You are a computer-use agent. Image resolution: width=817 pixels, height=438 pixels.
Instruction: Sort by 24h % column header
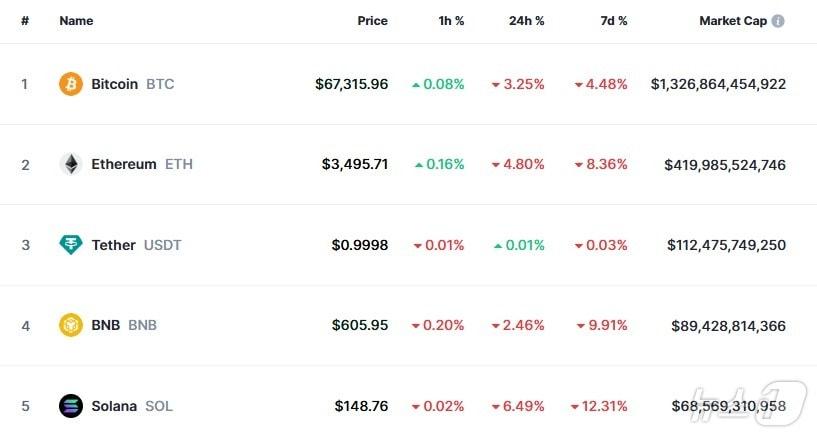tap(526, 21)
